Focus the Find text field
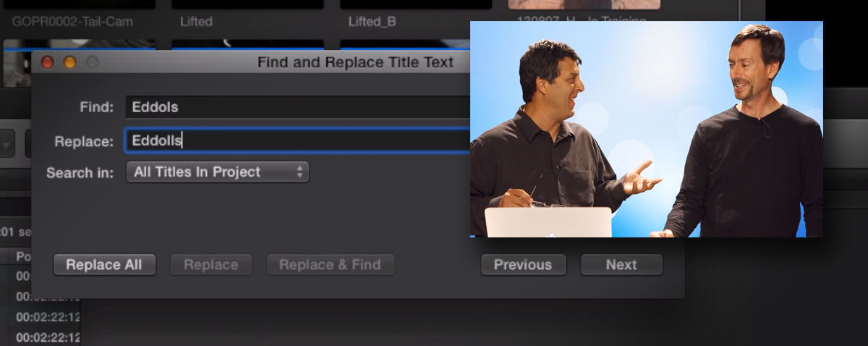Screen dimensions: 868x346 pyautogui.click(x=297, y=107)
